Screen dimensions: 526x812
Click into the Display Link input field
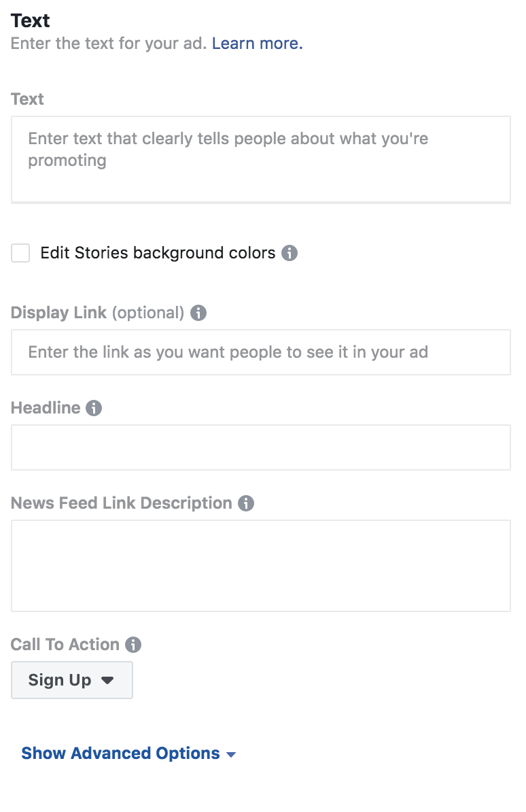pos(260,352)
